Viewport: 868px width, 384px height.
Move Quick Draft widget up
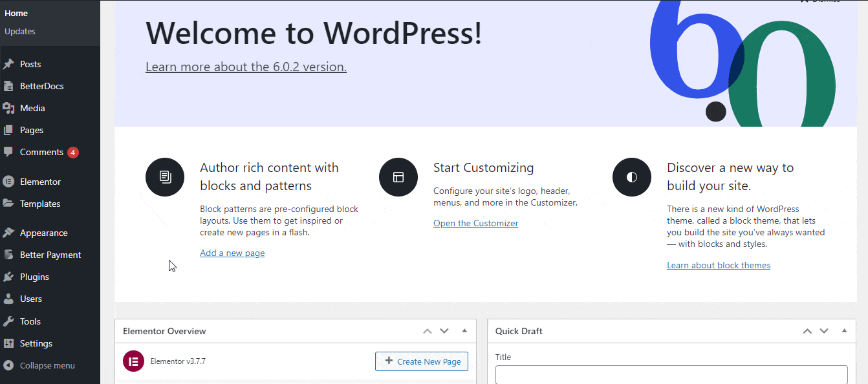[807, 331]
